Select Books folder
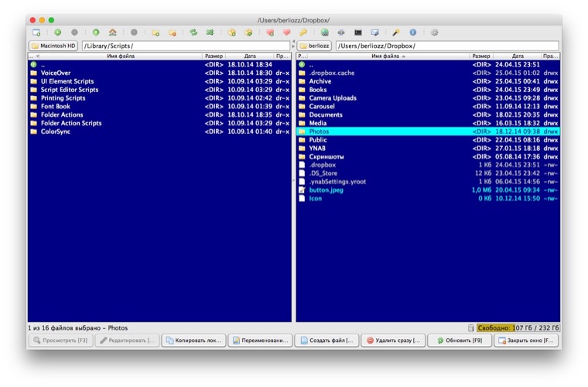This screenshot has width=588, height=387. [x=428, y=90]
